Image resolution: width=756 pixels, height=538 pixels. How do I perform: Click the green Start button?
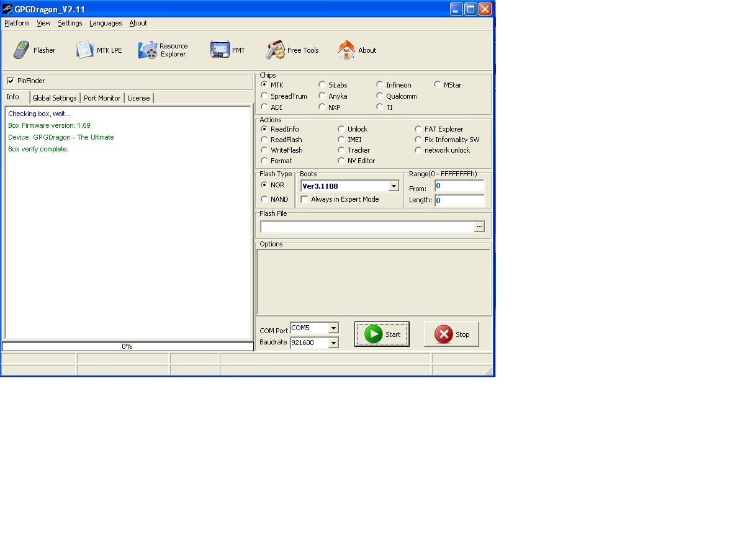click(x=382, y=334)
